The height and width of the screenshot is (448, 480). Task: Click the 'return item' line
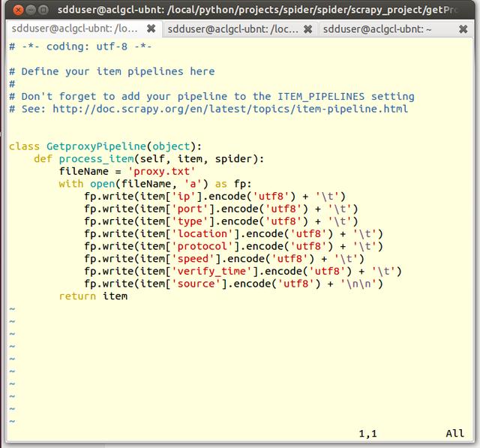click(93, 296)
